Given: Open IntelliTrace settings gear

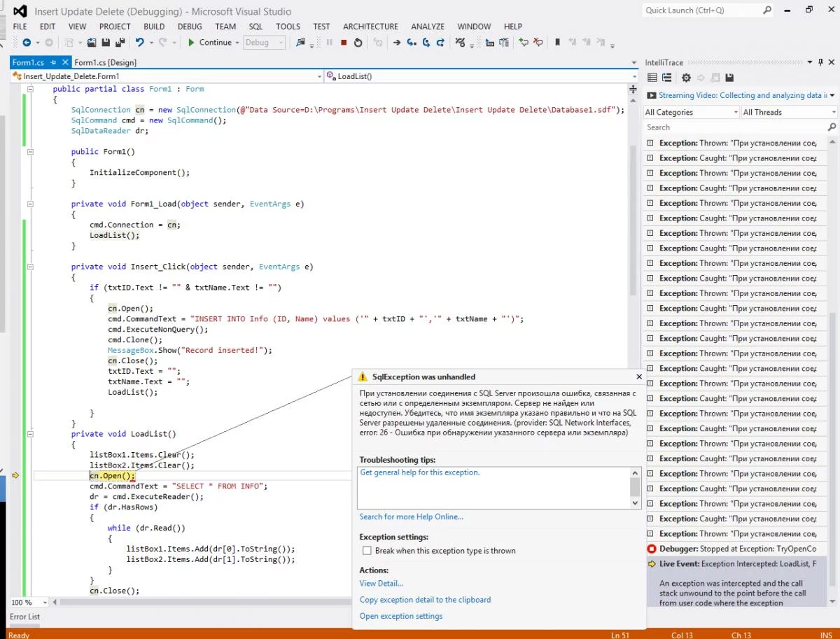Looking at the screenshot, I should [686, 78].
